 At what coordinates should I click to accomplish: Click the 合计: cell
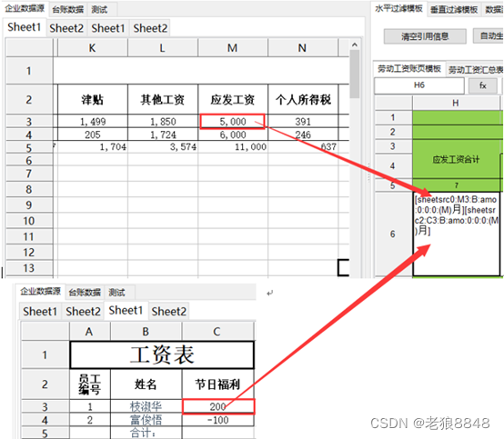[146, 433]
